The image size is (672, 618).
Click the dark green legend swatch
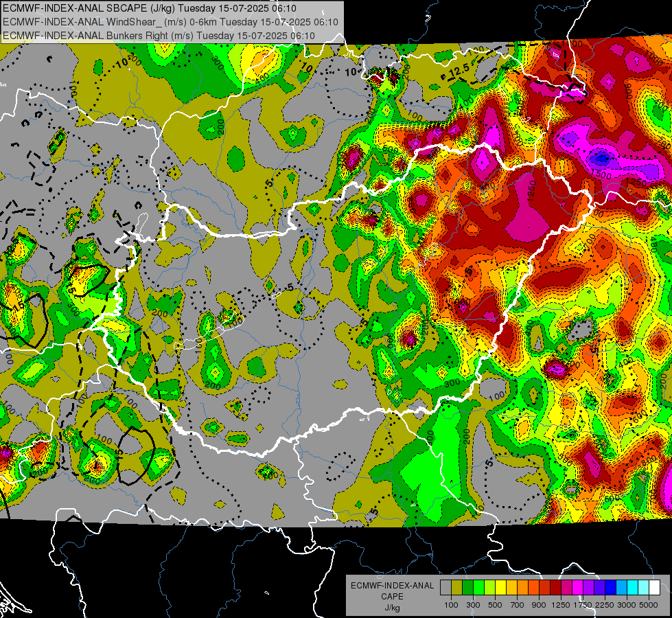(467, 588)
